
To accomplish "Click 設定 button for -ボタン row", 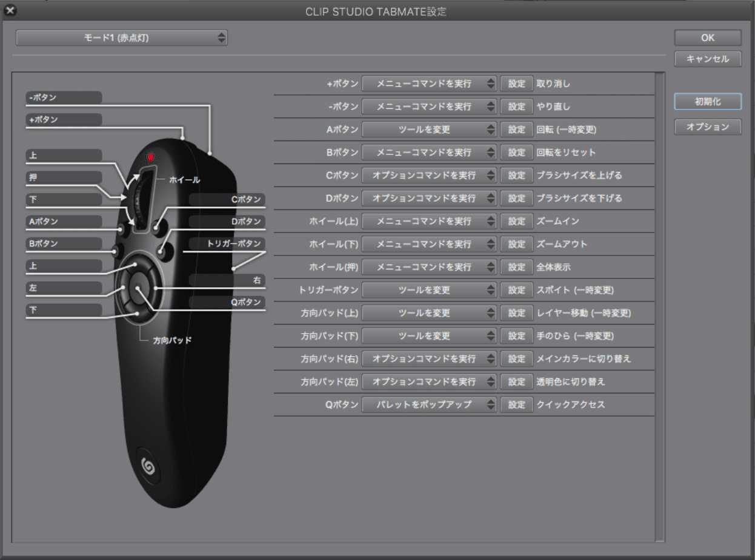I will (516, 107).
